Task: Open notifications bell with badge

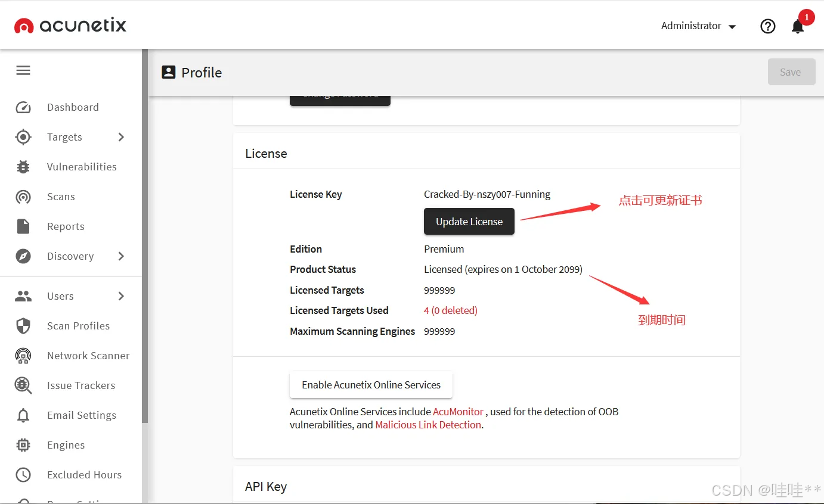Action: click(x=798, y=26)
